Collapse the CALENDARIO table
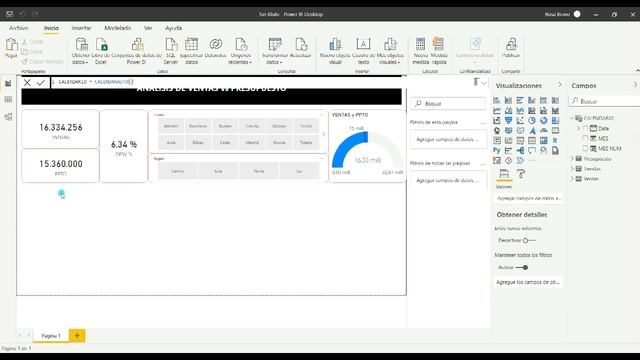The height and width of the screenshot is (360, 640). [572, 118]
